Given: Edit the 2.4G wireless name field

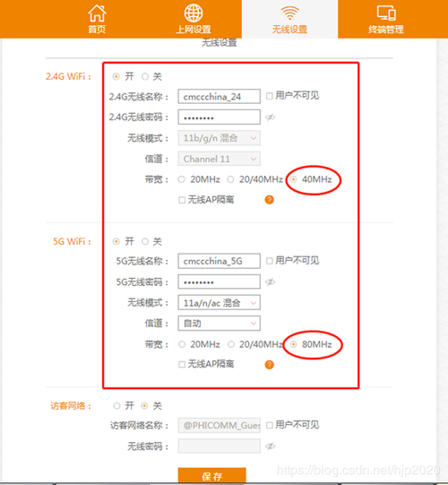Looking at the screenshot, I should (219, 97).
